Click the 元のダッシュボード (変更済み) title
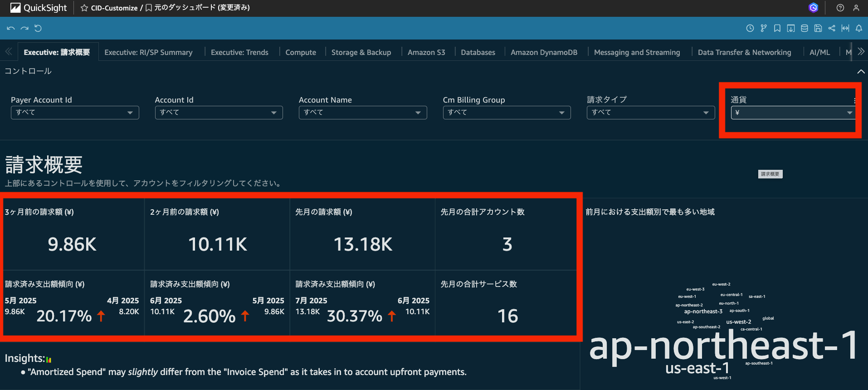 [x=202, y=8]
